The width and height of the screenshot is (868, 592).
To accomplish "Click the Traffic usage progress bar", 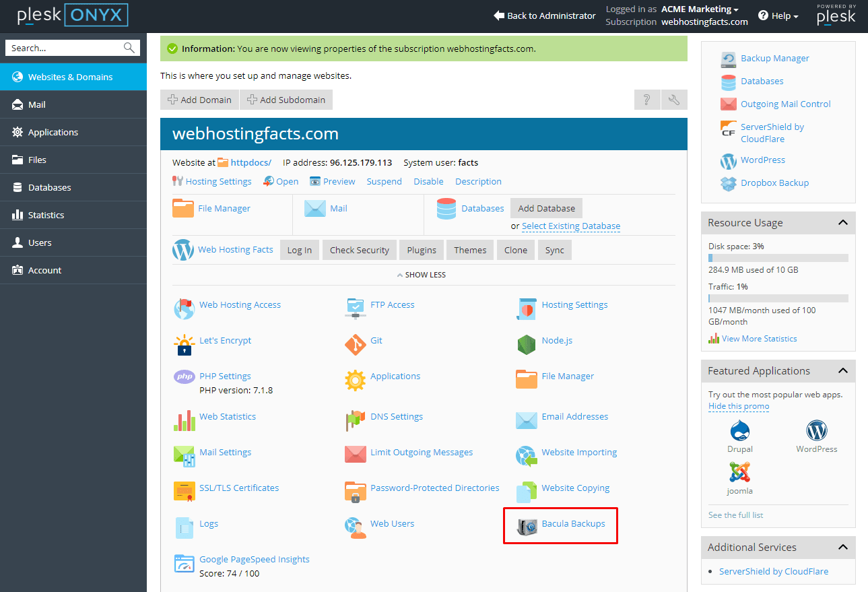I will click(x=778, y=298).
